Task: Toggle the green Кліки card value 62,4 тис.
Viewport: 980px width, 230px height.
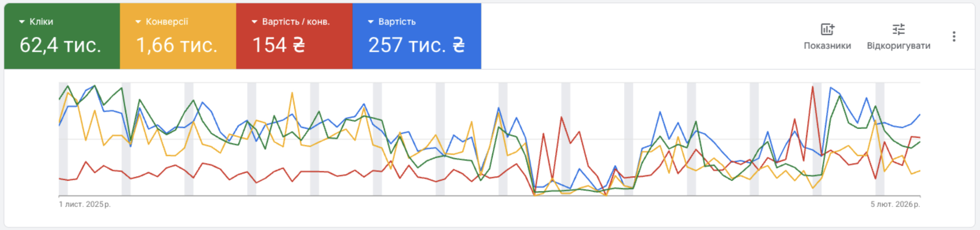Action: (x=60, y=45)
